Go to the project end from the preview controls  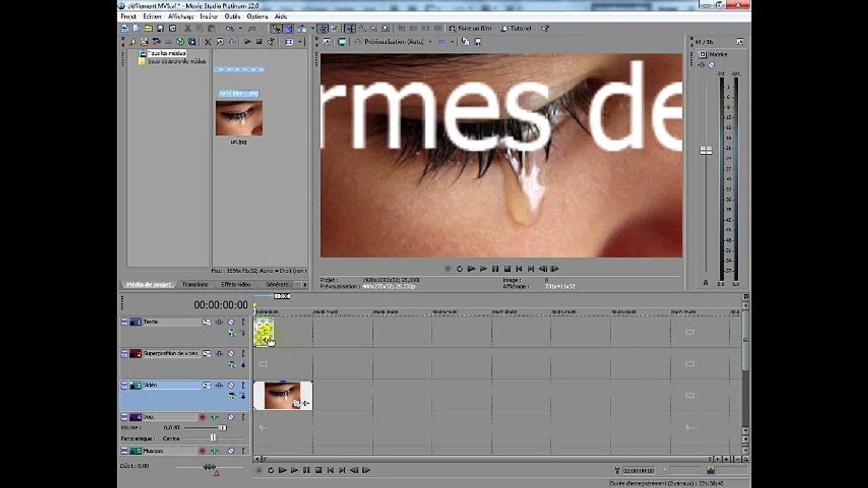pyautogui.click(x=531, y=269)
